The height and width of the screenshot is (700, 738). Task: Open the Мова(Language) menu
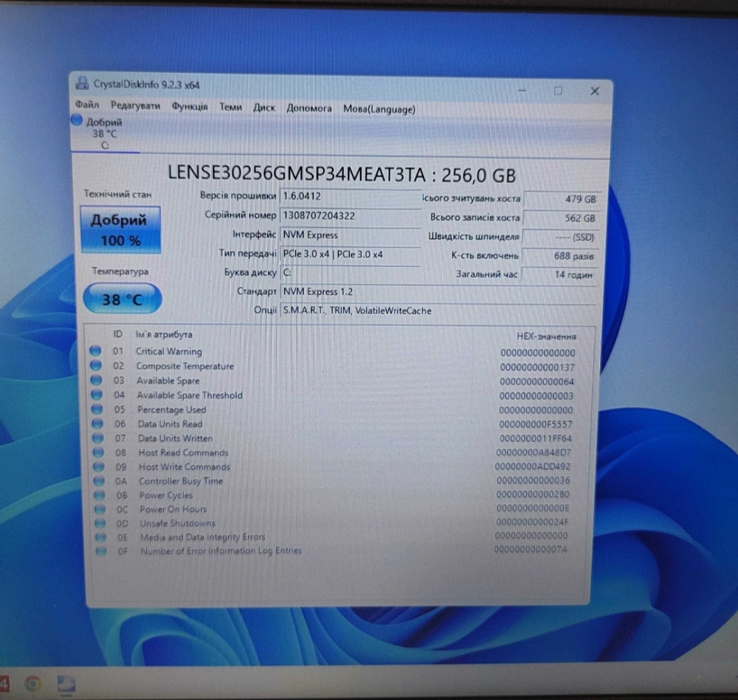pyautogui.click(x=379, y=108)
